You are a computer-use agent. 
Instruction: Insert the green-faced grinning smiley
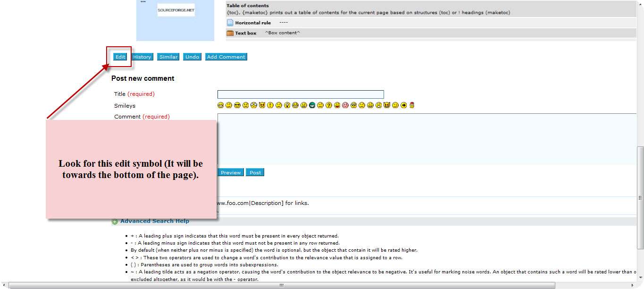point(312,105)
